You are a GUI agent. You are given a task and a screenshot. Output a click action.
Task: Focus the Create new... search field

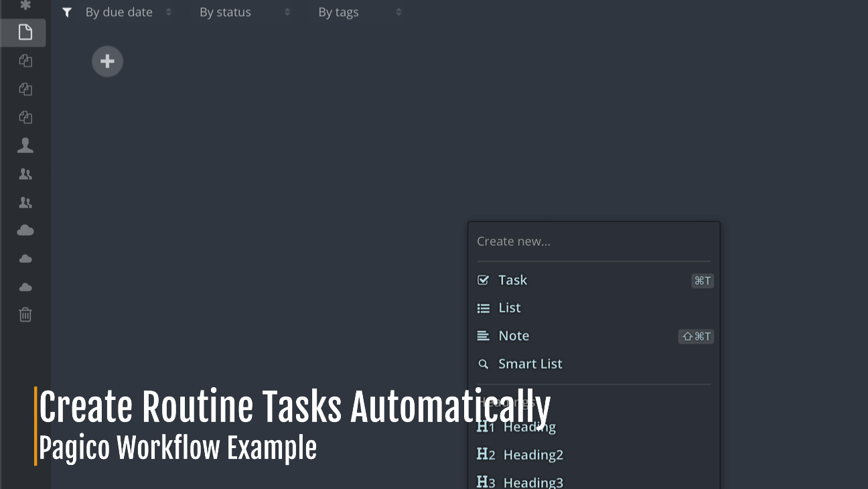pyautogui.click(x=593, y=242)
